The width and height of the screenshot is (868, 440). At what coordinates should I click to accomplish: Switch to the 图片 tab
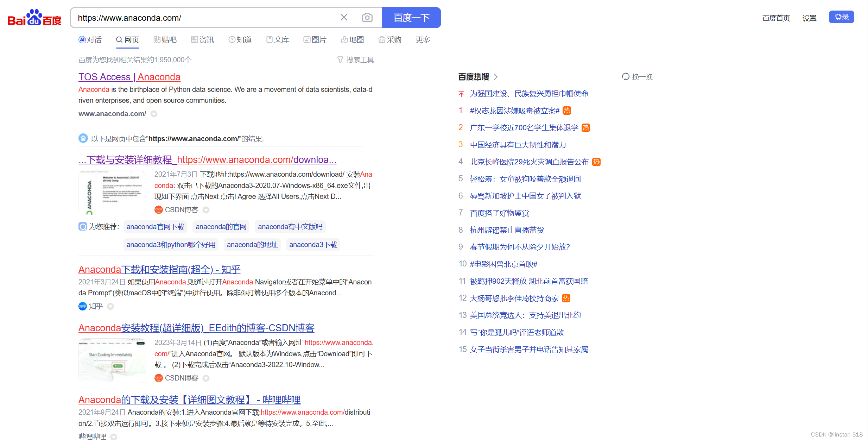pyautogui.click(x=315, y=40)
